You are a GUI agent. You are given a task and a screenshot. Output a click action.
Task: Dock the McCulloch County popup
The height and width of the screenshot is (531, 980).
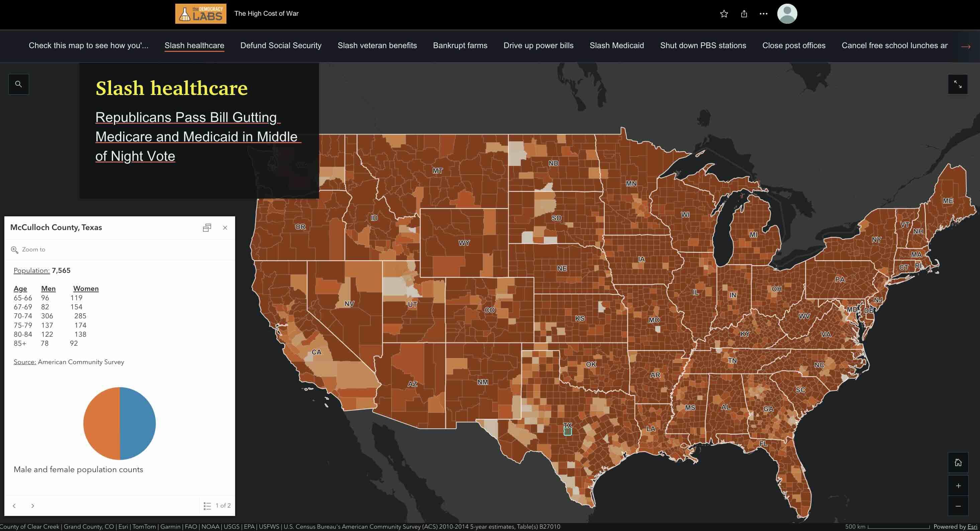[207, 228]
